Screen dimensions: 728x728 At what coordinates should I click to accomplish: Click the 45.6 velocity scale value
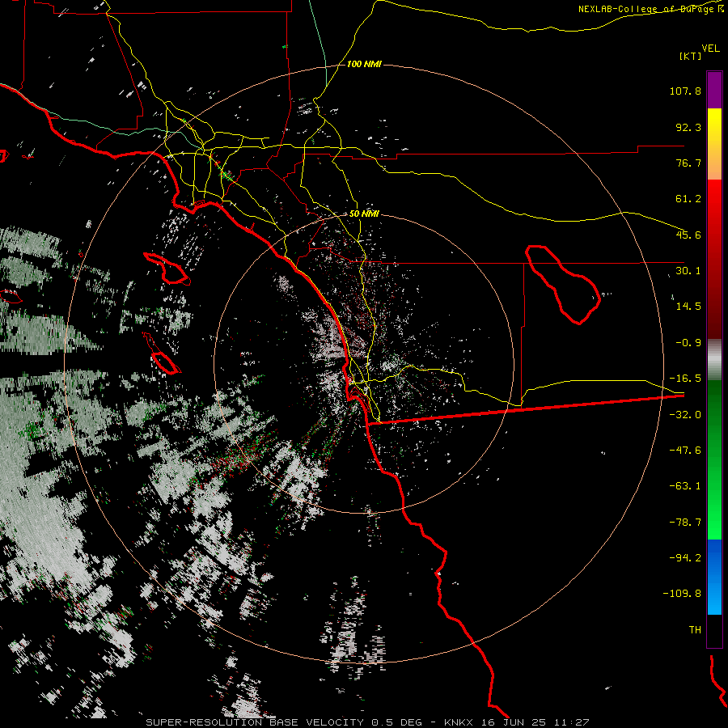click(688, 235)
